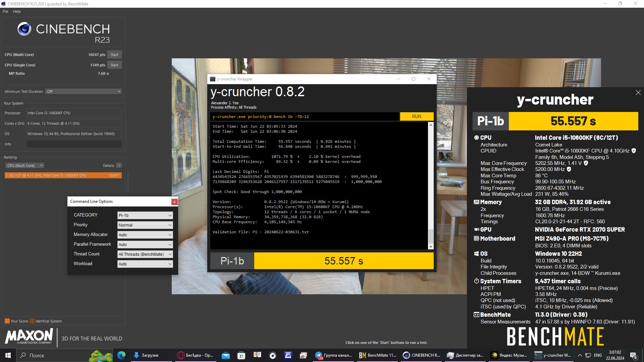Click the yellow 55.557 s result bar
This screenshot has height=362, width=644.
tap(344, 261)
